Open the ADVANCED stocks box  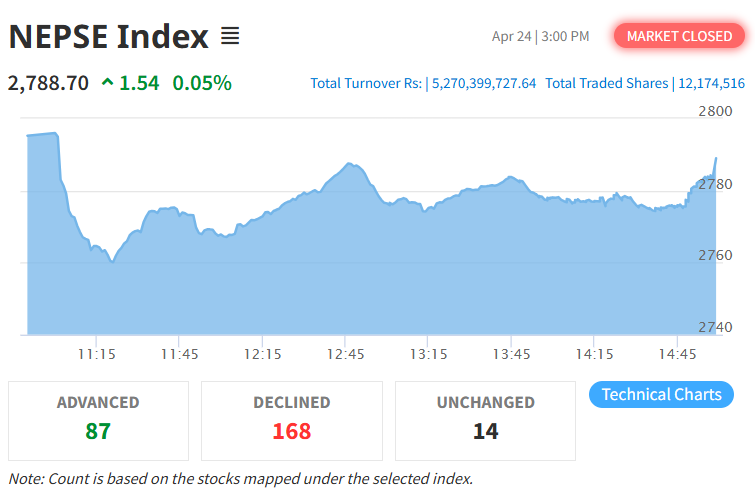coord(98,420)
